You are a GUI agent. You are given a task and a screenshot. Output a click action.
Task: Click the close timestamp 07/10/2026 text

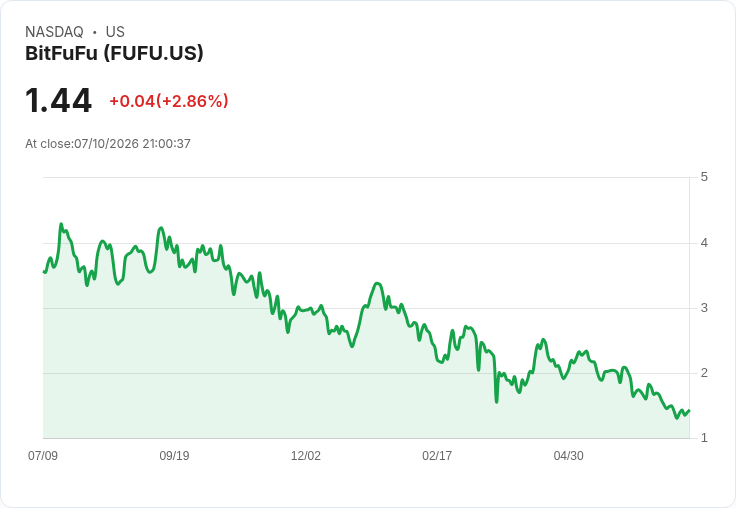[x=108, y=144]
